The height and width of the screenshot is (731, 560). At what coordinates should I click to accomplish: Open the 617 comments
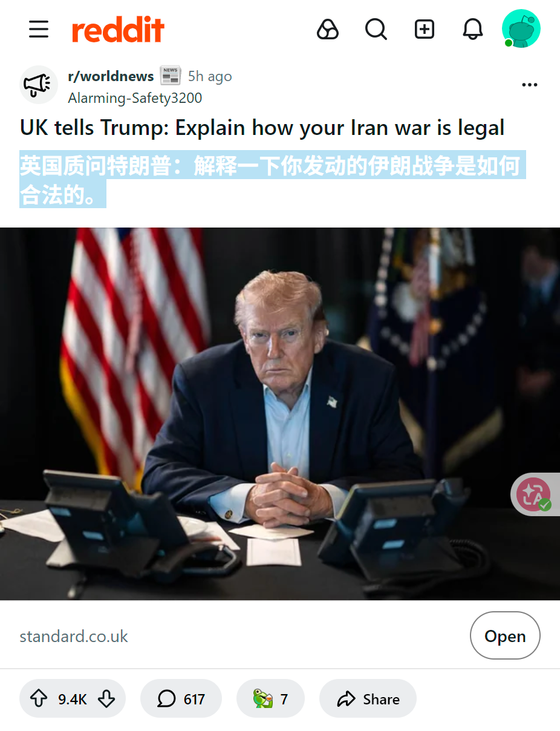tap(181, 699)
